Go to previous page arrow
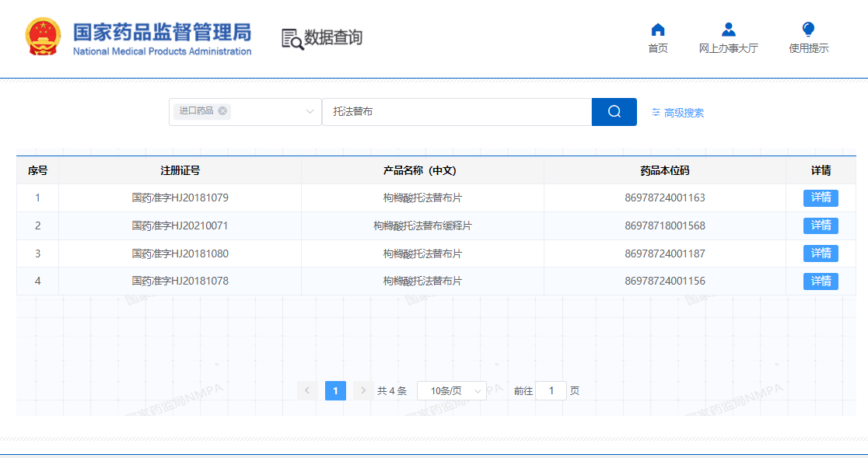 click(307, 390)
